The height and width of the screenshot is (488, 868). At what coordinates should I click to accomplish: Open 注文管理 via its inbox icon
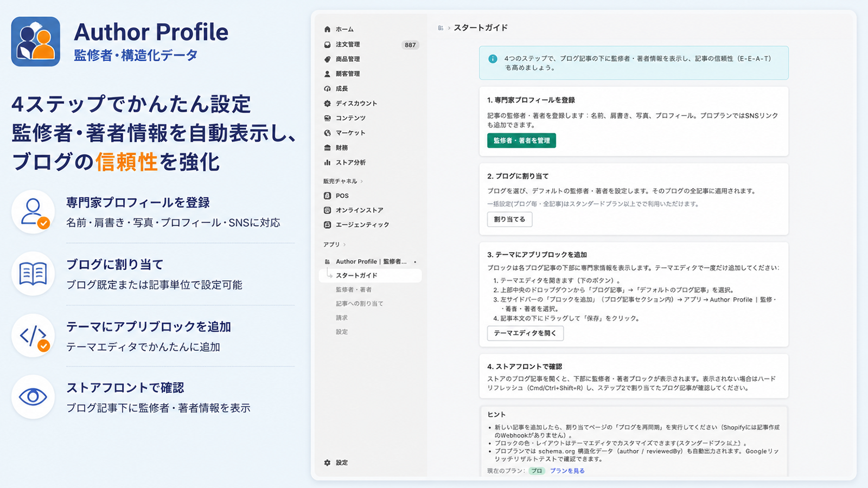327,44
